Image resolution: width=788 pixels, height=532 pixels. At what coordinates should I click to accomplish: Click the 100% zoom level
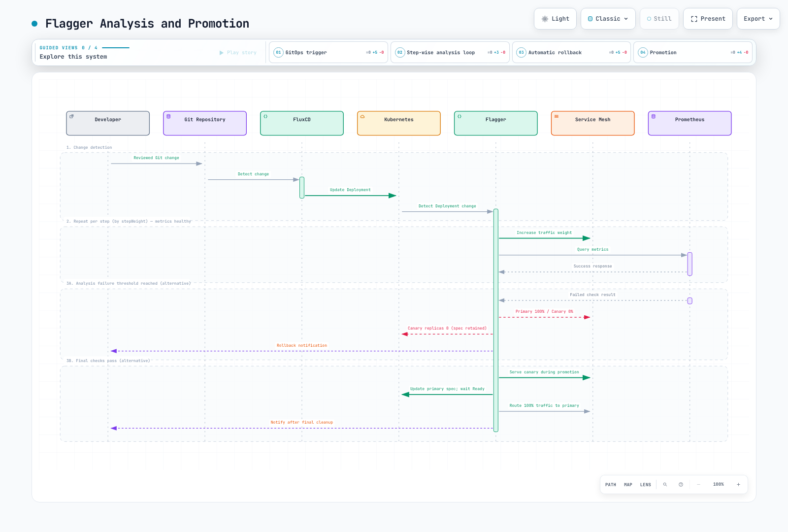tap(719, 485)
